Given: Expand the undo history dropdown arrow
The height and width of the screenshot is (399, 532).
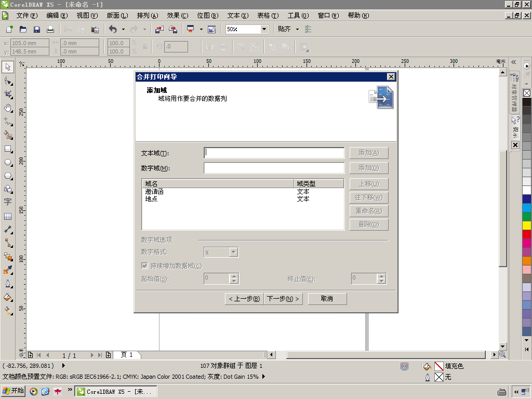Looking at the screenshot, I should tap(123, 30).
